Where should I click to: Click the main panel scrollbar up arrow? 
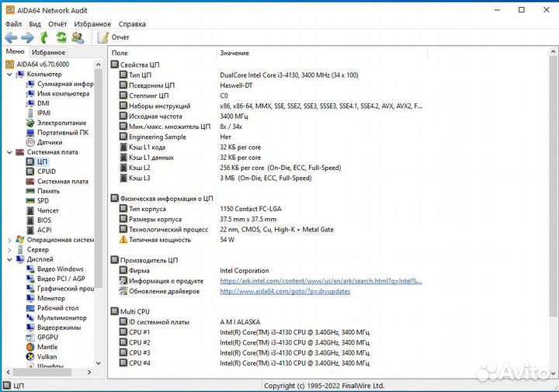click(553, 52)
